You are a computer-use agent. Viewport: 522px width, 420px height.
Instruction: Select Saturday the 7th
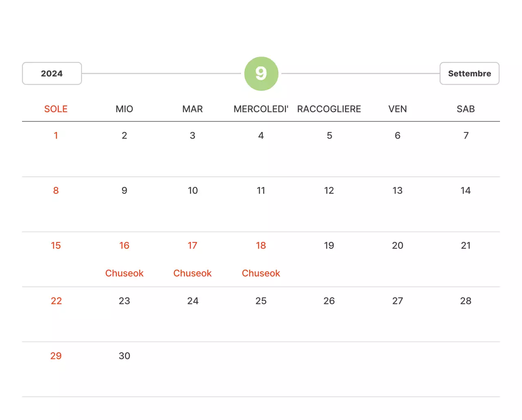pyautogui.click(x=466, y=135)
